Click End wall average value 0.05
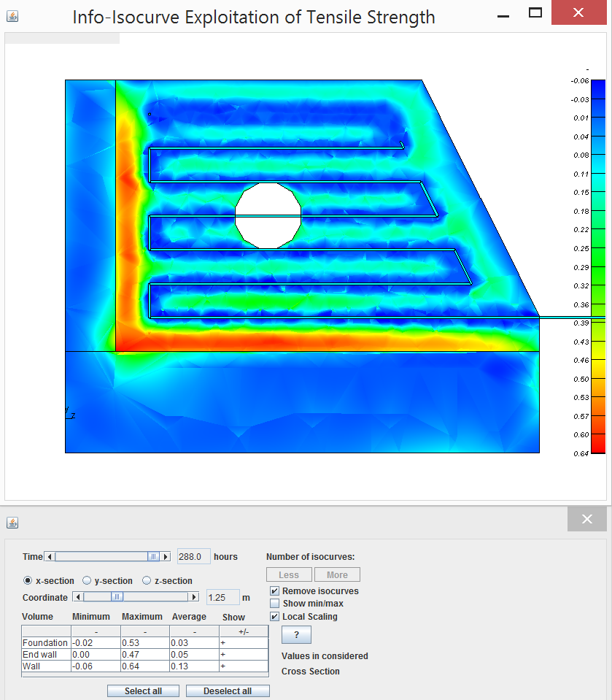Screen dimensions: 612x700 (195, 655)
